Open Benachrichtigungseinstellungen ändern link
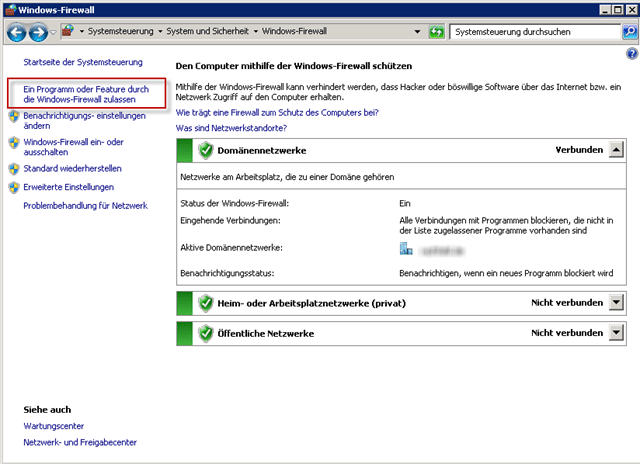 (84, 121)
